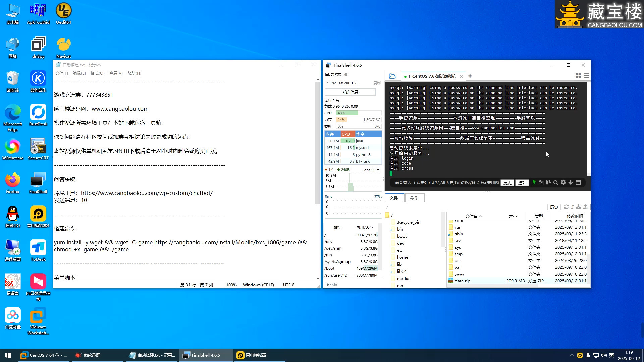The width and height of the screenshot is (644, 362).
Task: Open ToDesk desktop icon
Action: tap(38, 251)
